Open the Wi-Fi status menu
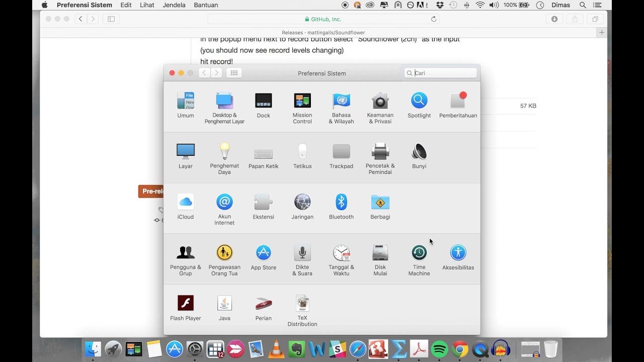 click(x=480, y=5)
